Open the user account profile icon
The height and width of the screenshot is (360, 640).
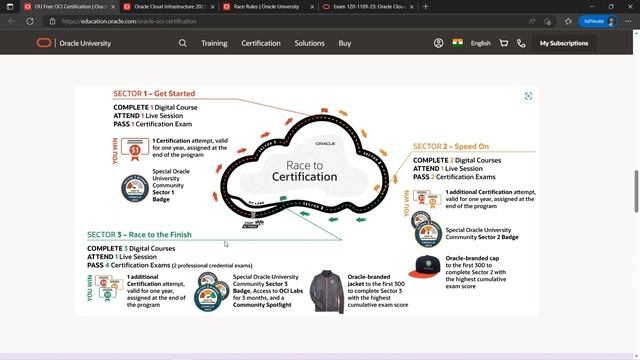(438, 43)
